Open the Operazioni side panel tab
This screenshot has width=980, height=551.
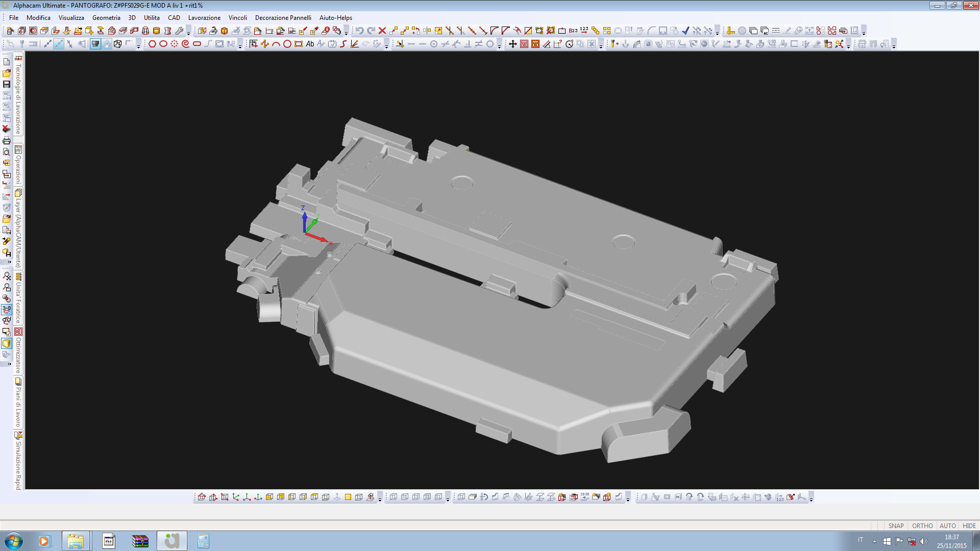point(18,166)
